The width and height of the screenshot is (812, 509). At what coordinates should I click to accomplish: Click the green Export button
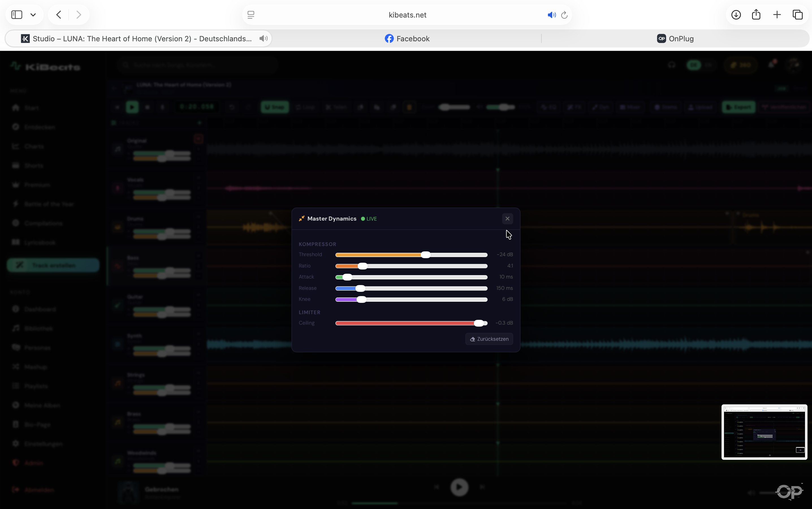[738, 107]
